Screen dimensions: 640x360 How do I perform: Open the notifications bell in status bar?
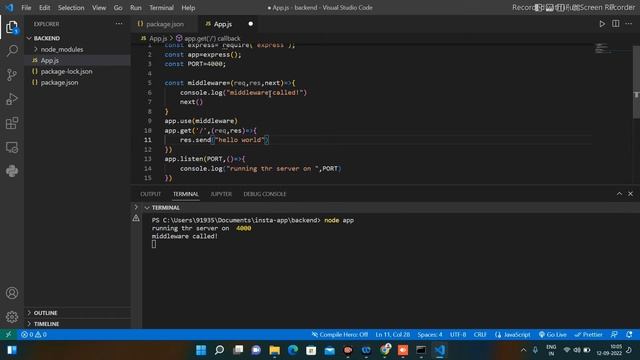click(629, 334)
